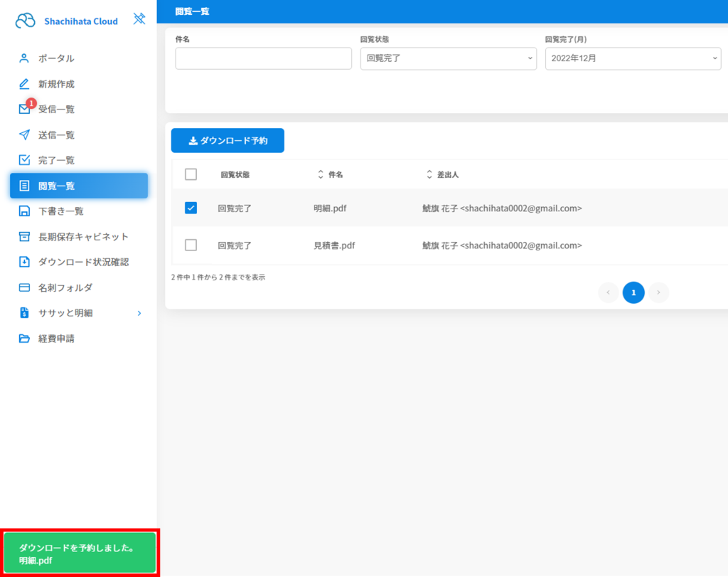Go to 完了一覧 in the sidebar
728x577 pixels.
point(56,160)
